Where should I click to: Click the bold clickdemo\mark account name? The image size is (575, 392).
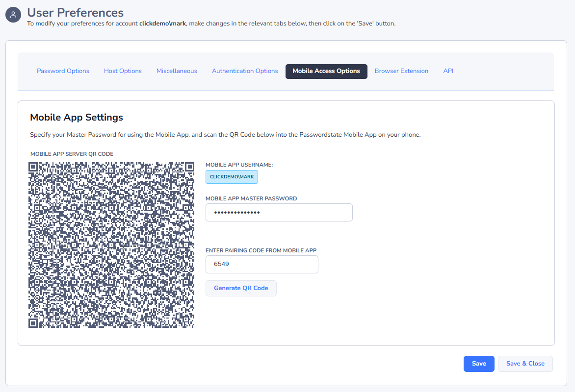point(162,24)
